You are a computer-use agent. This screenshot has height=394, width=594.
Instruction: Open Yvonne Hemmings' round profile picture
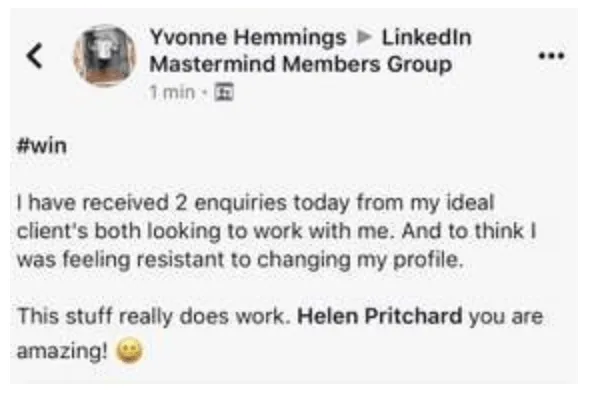coord(105,56)
